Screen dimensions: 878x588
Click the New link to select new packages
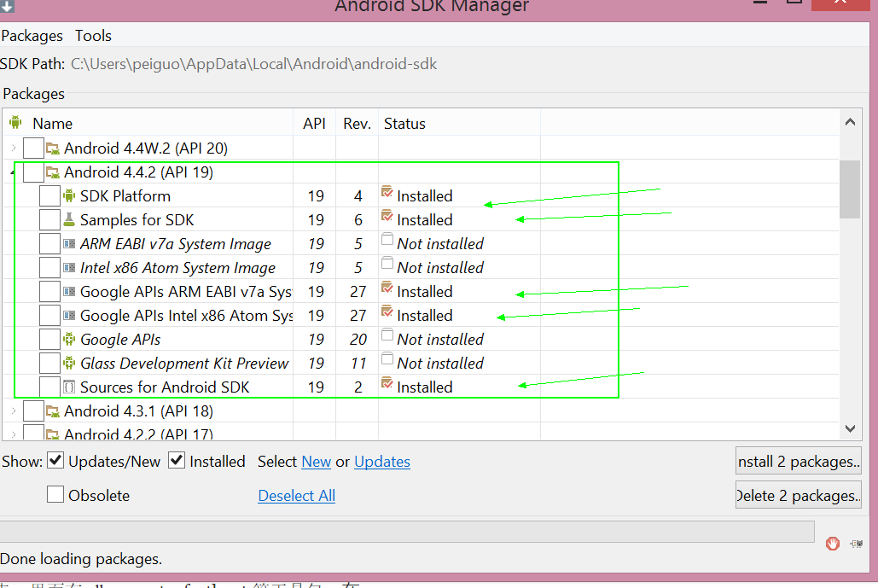click(317, 462)
